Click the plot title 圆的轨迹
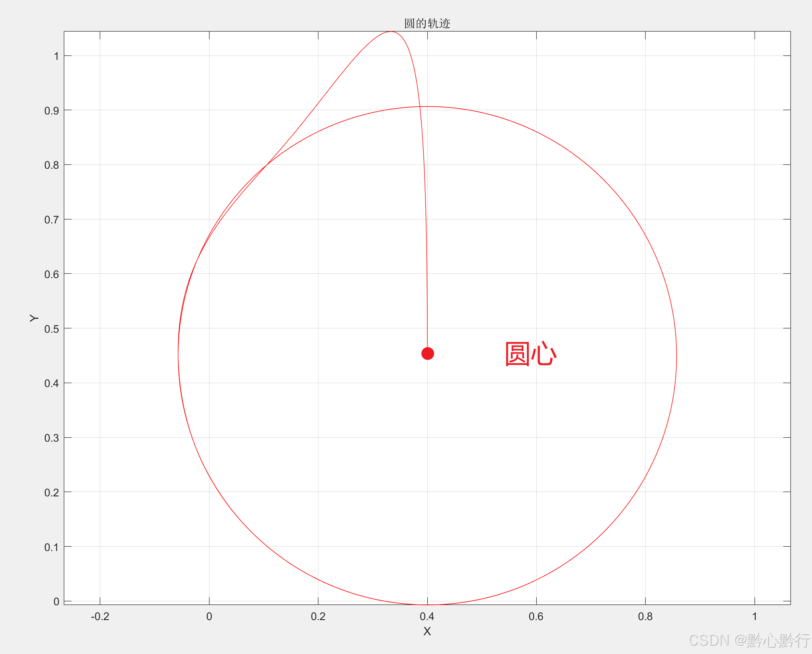Image resolution: width=812 pixels, height=654 pixels. click(x=427, y=24)
